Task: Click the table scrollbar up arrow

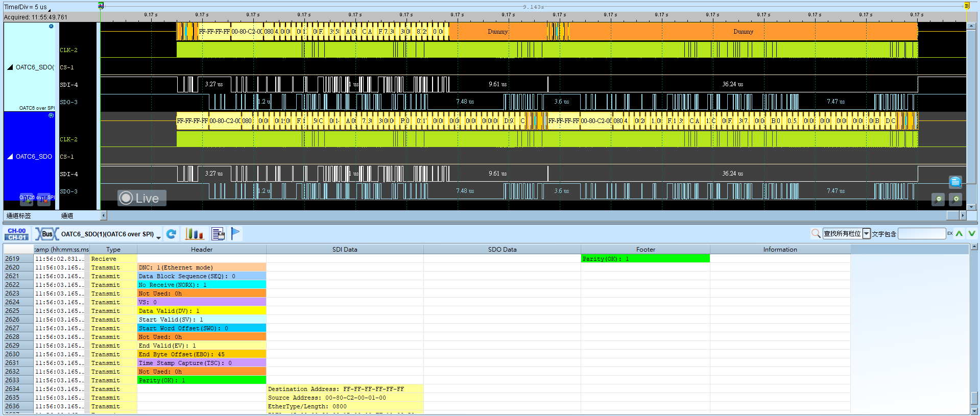Action: coord(974,247)
